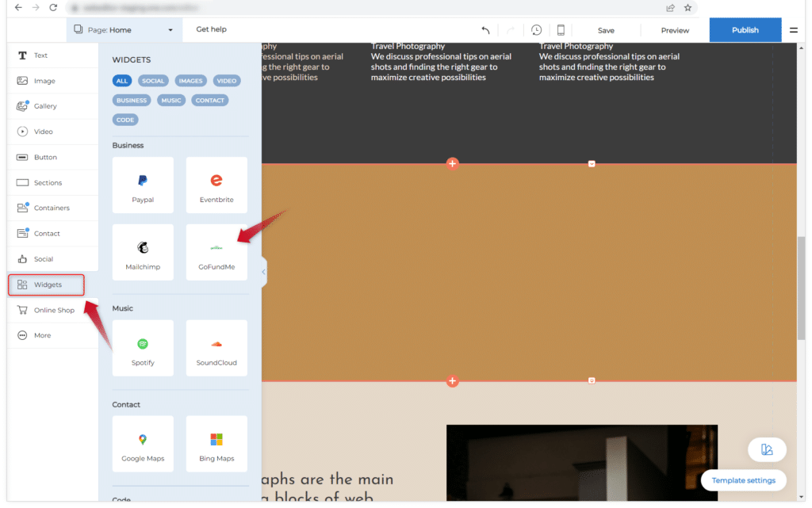Add the Eventbrite widget
Viewport: 812px width, 508px height.
pos(216,185)
